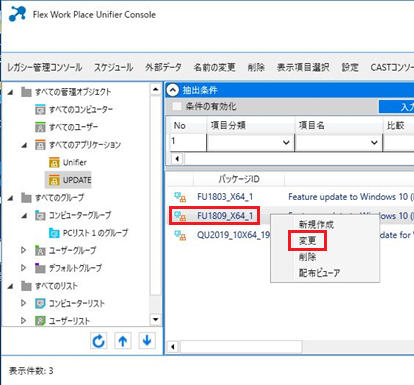The width and height of the screenshot is (414, 385).
Task: Collapse the すべてのリスト tree node
Action: click(x=11, y=286)
